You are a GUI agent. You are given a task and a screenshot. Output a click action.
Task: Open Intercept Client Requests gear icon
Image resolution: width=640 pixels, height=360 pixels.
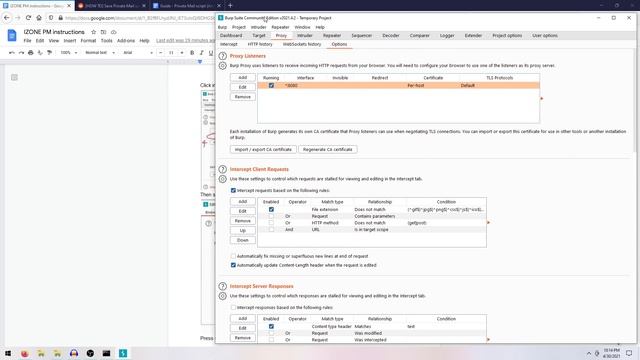222,179
